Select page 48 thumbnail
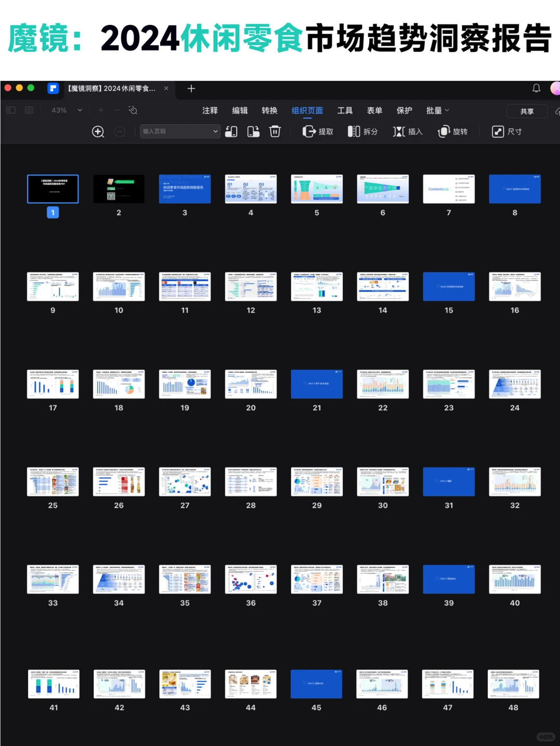Image resolution: width=560 pixels, height=746 pixels. (513, 684)
